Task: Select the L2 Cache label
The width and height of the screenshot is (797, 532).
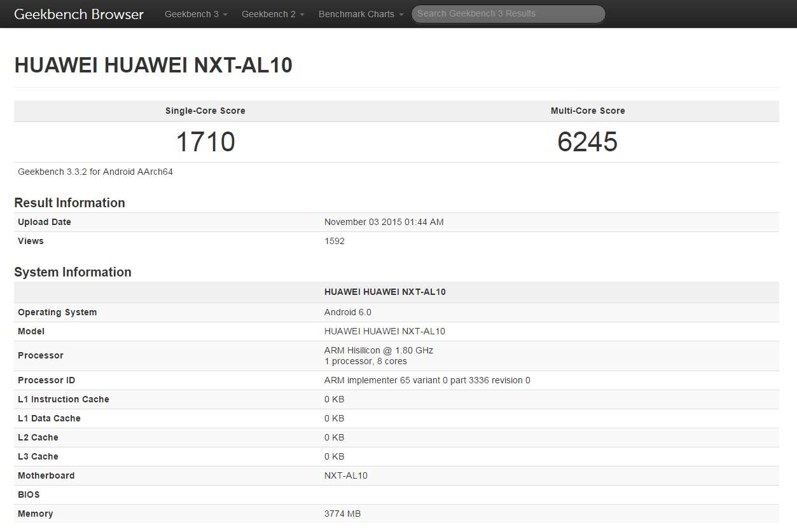Action: [38, 437]
